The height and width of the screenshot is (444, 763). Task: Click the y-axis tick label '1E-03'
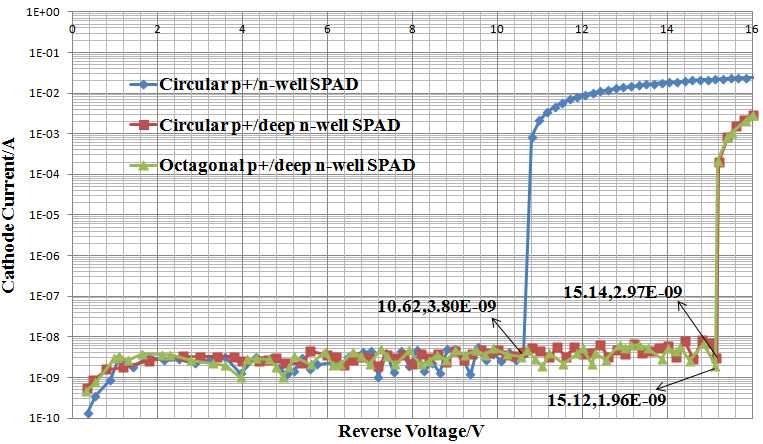click(x=44, y=134)
